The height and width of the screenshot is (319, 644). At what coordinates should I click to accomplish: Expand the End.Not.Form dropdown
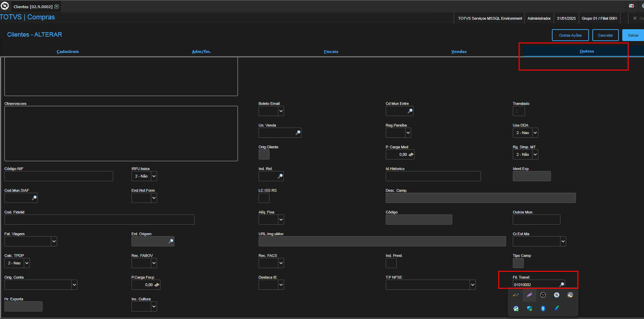pyautogui.click(x=154, y=198)
